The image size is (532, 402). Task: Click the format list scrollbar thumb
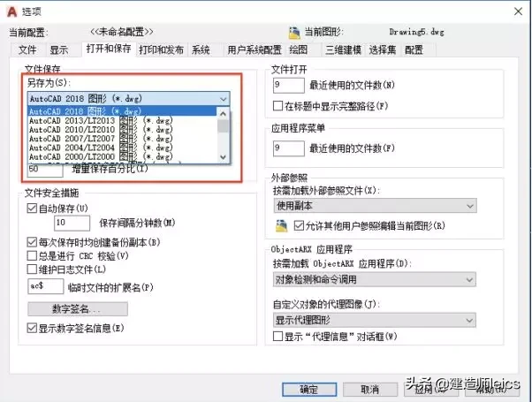coord(223,125)
